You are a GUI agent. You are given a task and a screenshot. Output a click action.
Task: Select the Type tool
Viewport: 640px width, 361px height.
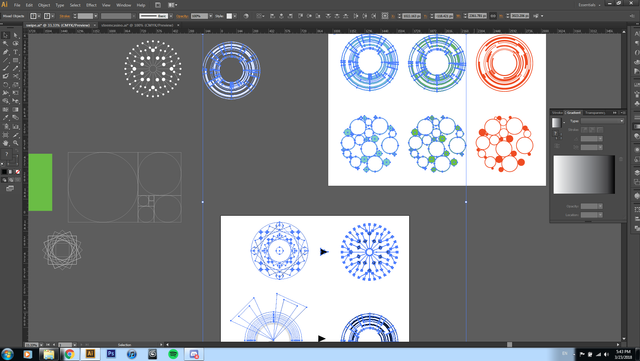tap(16, 52)
